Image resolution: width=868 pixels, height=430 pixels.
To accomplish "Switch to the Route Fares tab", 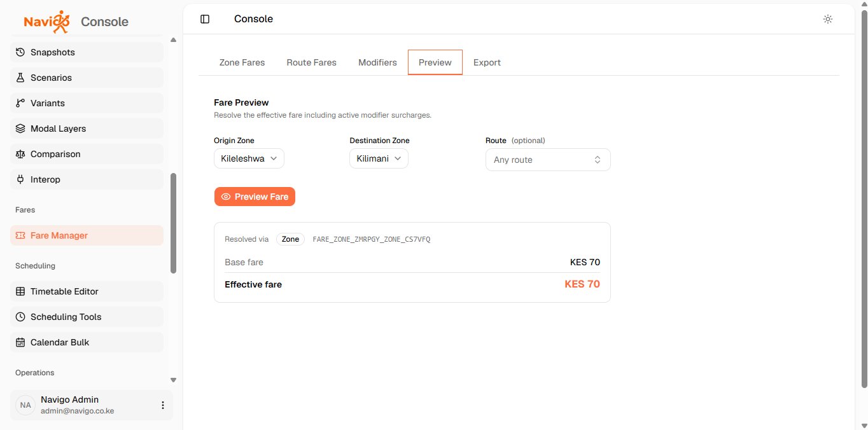I will (312, 62).
